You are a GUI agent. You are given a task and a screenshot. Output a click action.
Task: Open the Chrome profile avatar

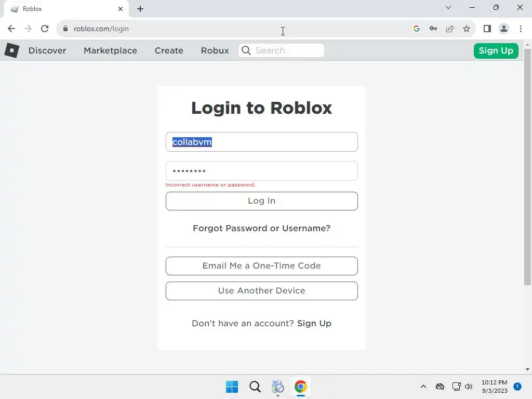point(504,29)
